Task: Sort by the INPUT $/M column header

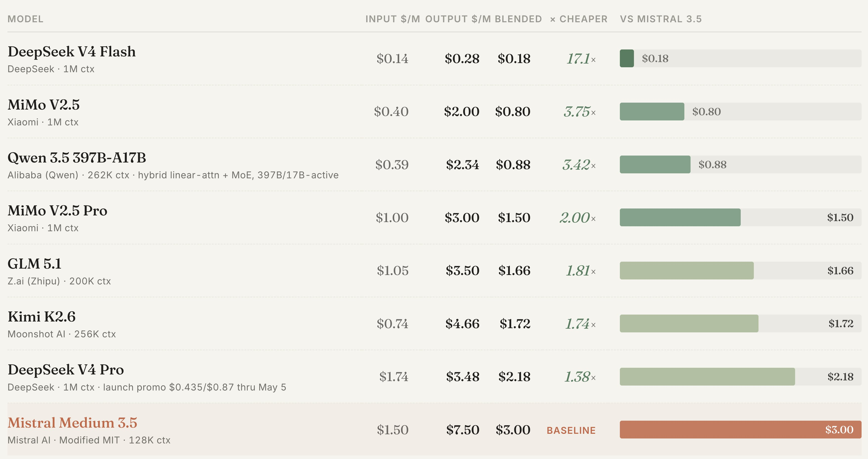Action: (x=392, y=19)
